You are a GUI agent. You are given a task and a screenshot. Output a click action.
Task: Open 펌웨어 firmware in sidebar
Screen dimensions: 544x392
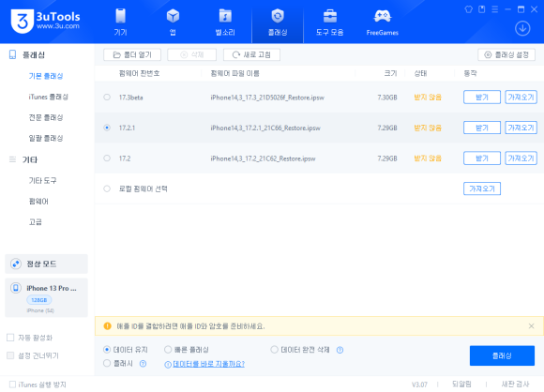click(38, 202)
